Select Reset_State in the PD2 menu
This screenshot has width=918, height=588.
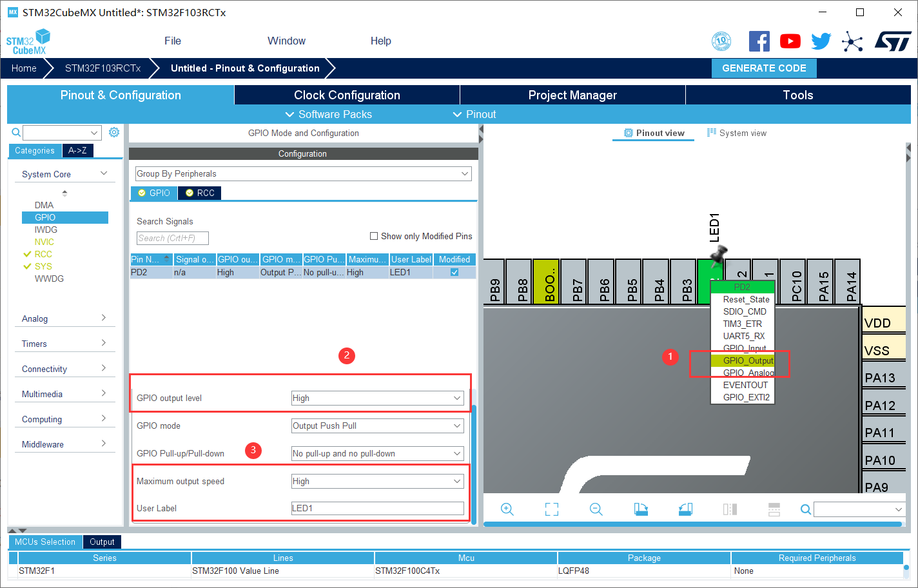point(742,299)
